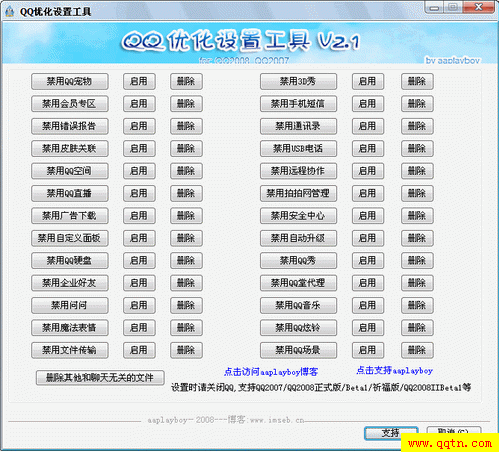The width and height of the screenshot is (499, 452).
Task: Click 删除 next to 禁用通讯录
Action: [417, 126]
